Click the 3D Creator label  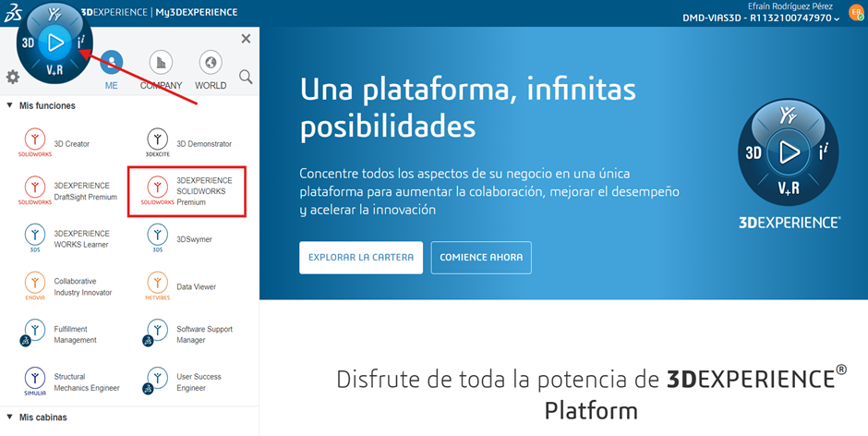pyautogui.click(x=72, y=144)
